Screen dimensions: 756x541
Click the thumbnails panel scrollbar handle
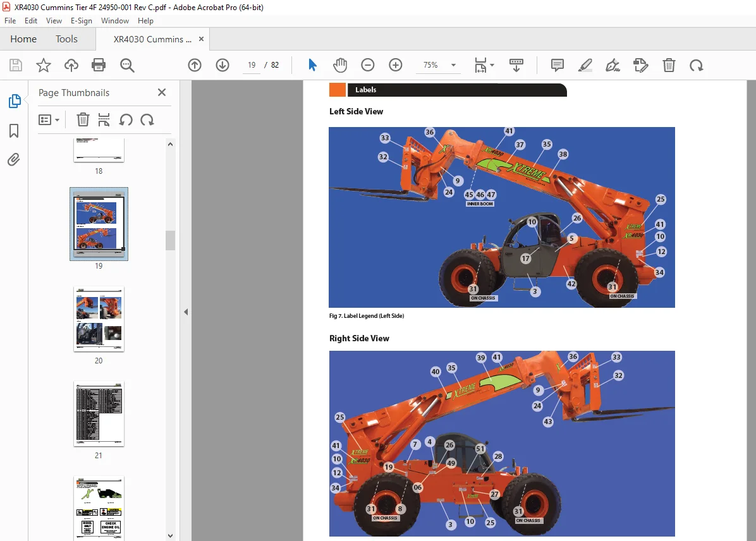[x=170, y=240]
